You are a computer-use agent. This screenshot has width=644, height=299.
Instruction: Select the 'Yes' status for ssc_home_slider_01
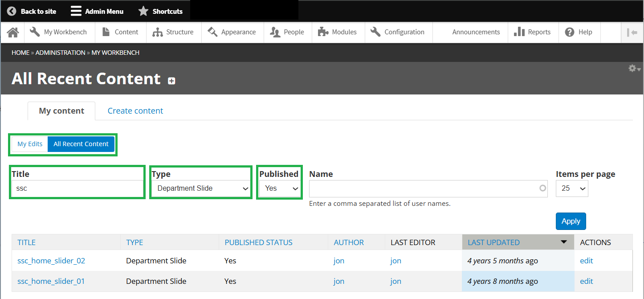[230, 281]
